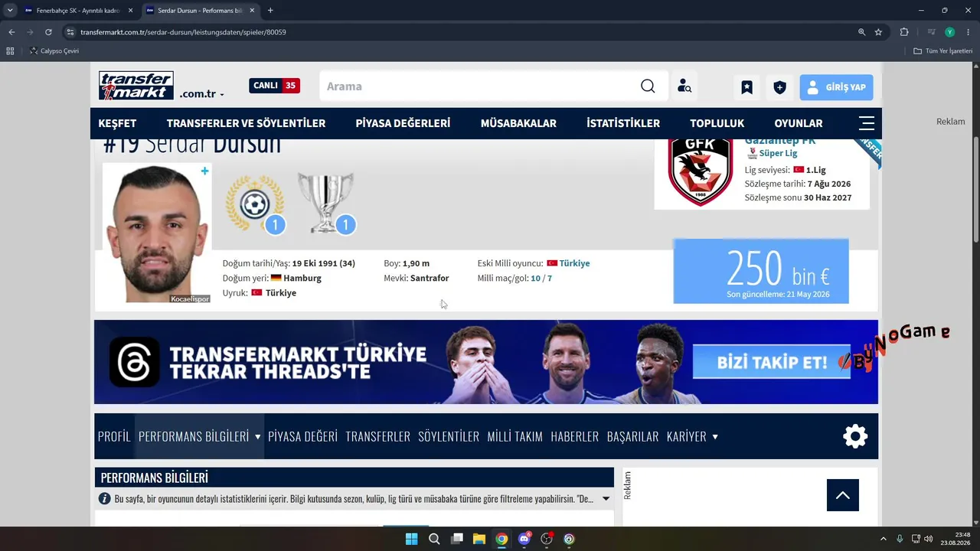Open the Türkiye national team link
980x551 pixels.
tap(574, 263)
